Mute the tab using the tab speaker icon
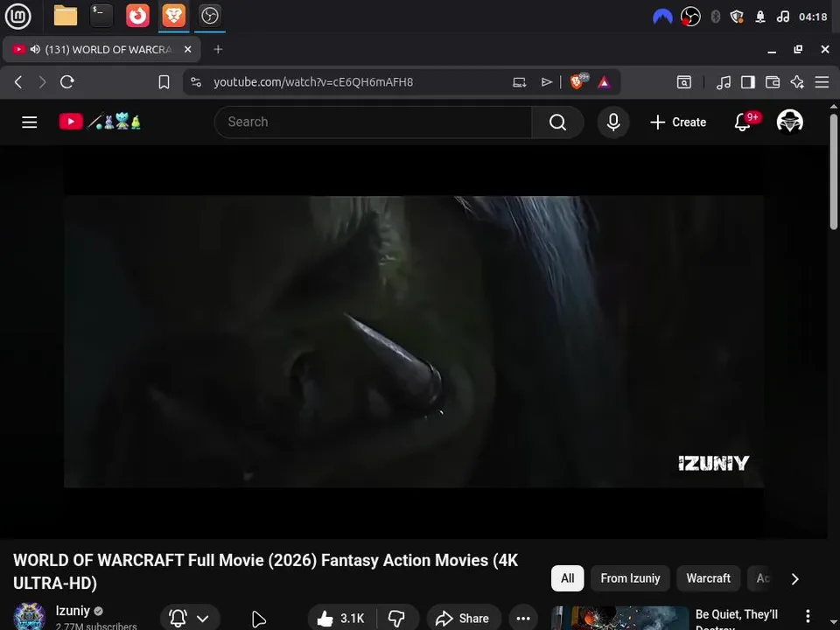The image size is (840, 630). [x=35, y=49]
